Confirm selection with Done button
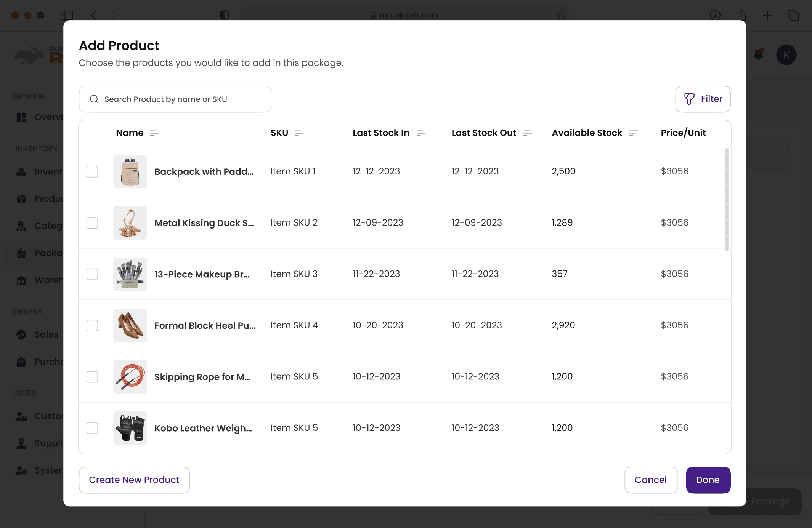 click(x=708, y=480)
